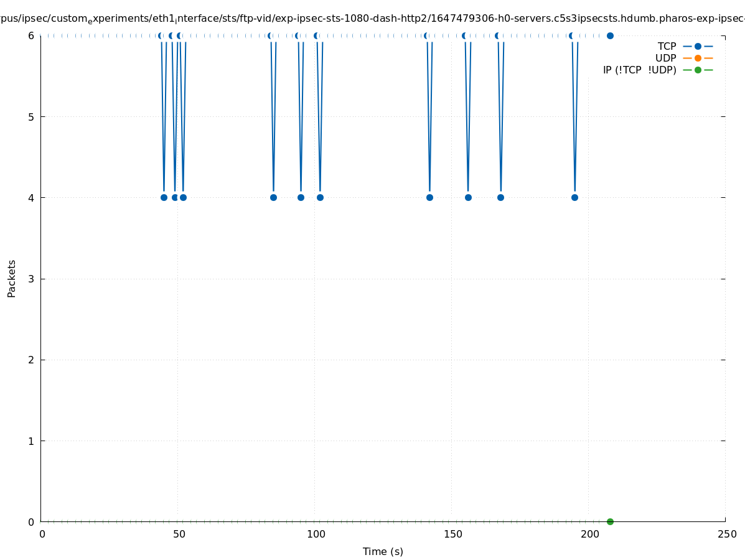This screenshot has height=560, width=745.
Task: Click the TCP legend label
Action: pyautogui.click(x=667, y=47)
